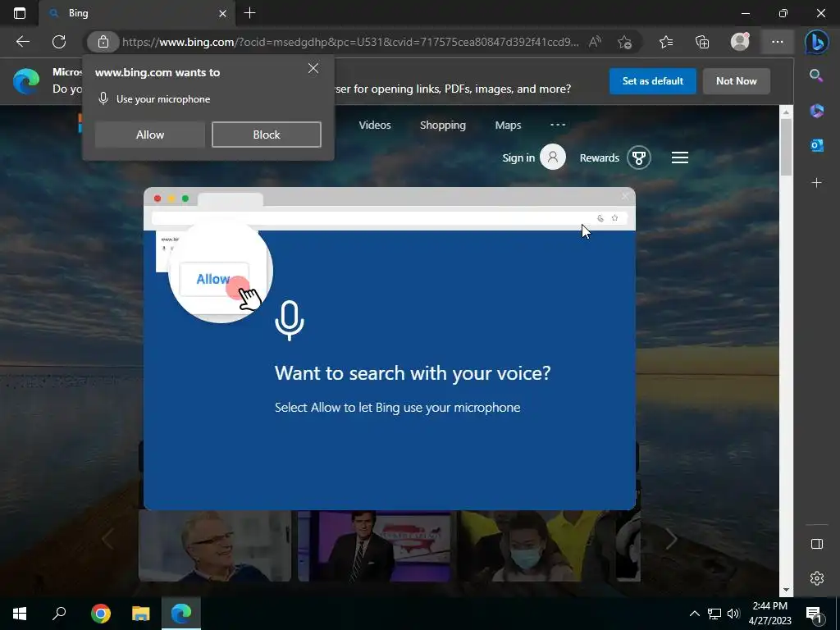This screenshot has height=630, width=840.
Task: Open Read aloud icon in address bar
Action: pos(595,42)
